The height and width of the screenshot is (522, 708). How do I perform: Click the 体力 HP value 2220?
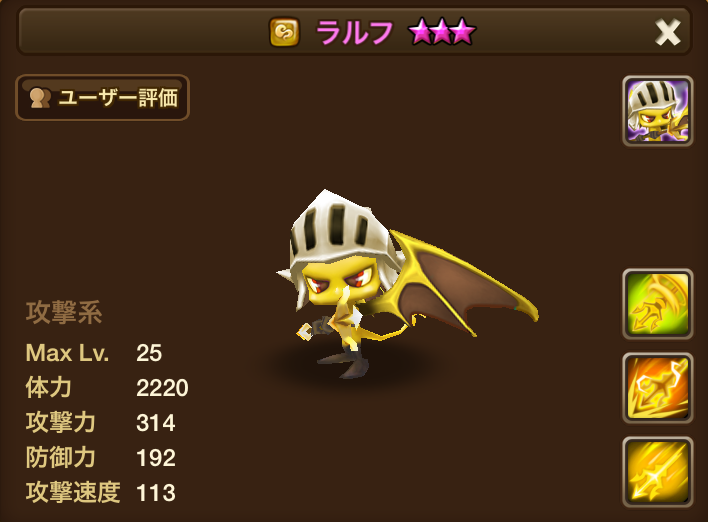pyautogui.click(x=162, y=388)
